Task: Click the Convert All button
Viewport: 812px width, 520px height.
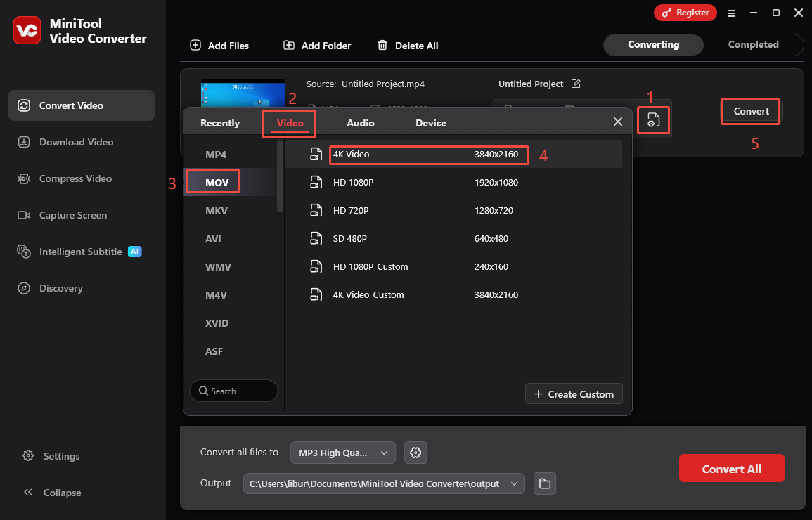Action: coord(731,467)
